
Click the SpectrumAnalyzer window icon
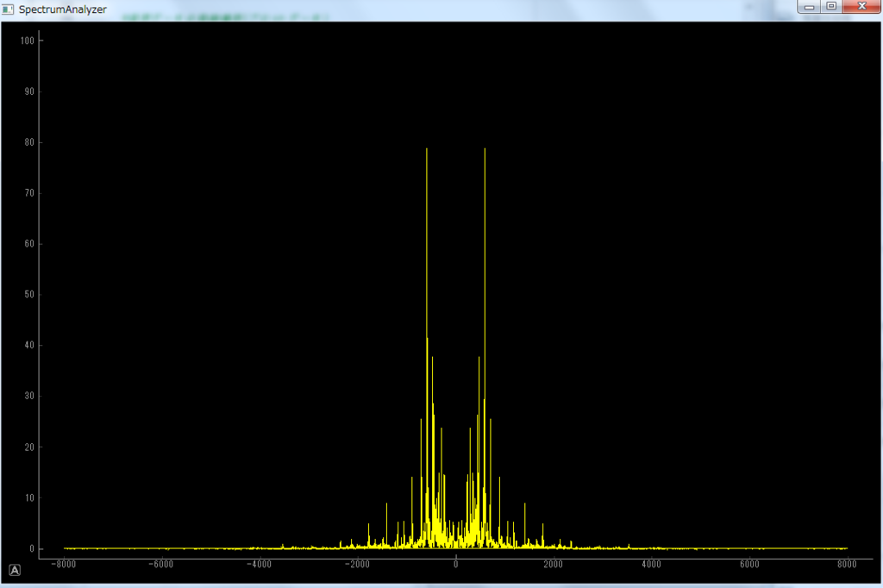(8, 9)
